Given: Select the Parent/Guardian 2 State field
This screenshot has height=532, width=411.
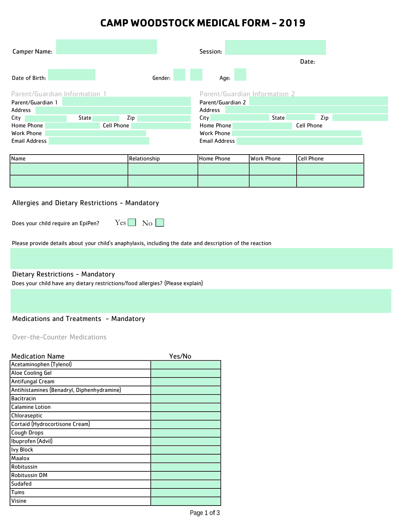Looking at the screenshot, I should tap(300, 117).
